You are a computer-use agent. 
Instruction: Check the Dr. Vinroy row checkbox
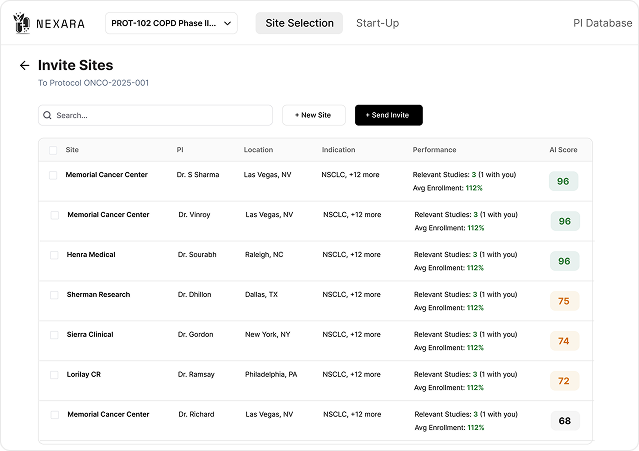(55, 215)
